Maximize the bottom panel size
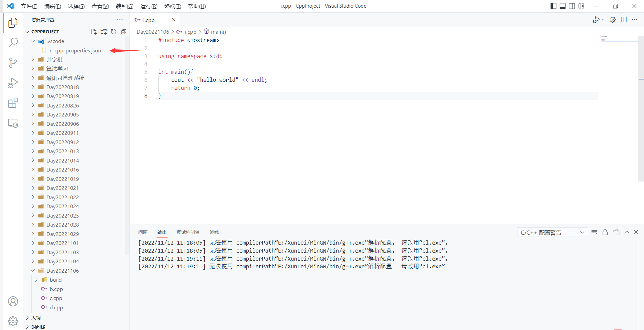The width and height of the screenshot is (644, 330). tap(627, 232)
